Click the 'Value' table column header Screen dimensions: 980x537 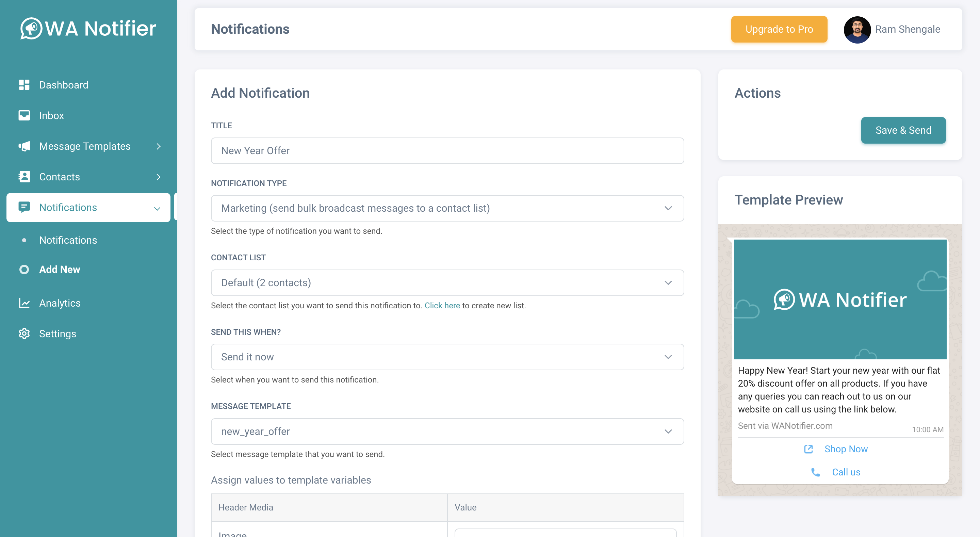(465, 507)
